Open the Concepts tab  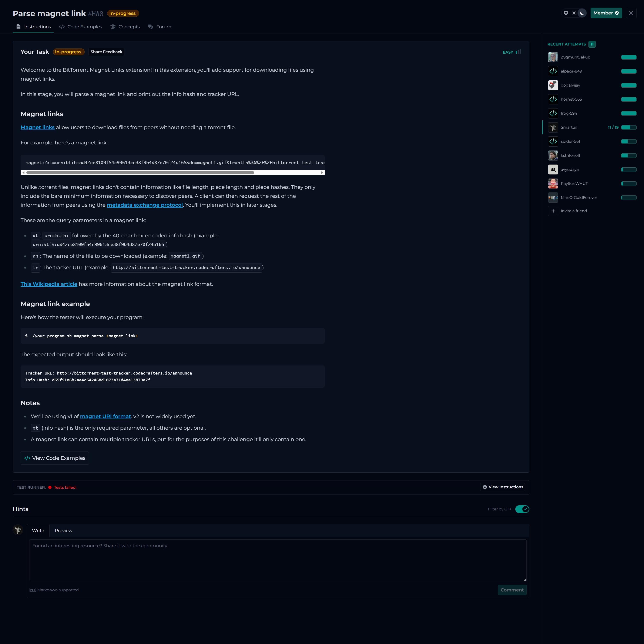tap(125, 27)
